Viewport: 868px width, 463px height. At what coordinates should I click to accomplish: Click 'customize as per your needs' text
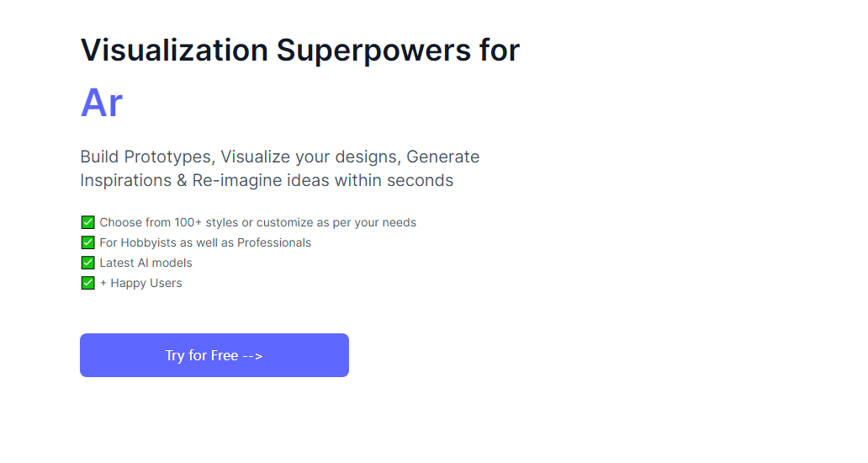point(336,222)
